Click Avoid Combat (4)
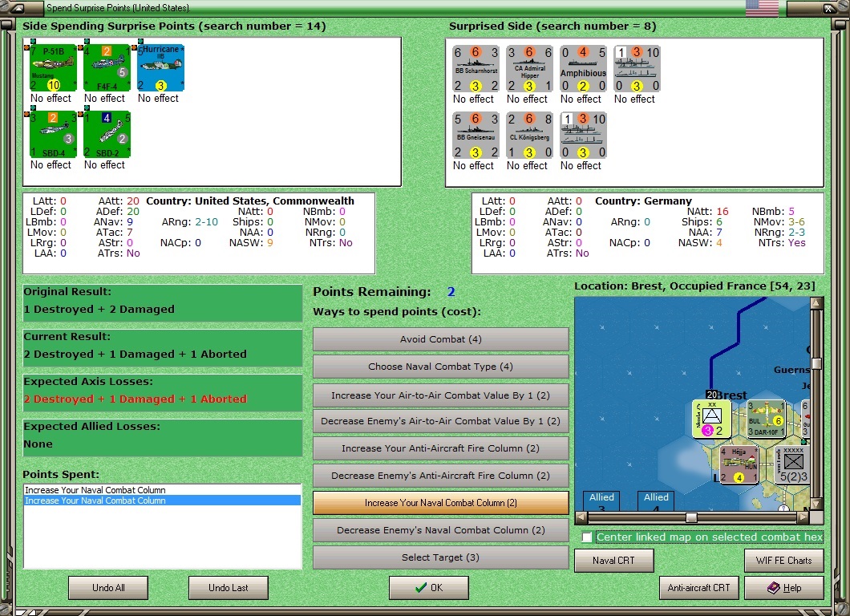Image resolution: width=850 pixels, height=616 pixels. (441, 339)
